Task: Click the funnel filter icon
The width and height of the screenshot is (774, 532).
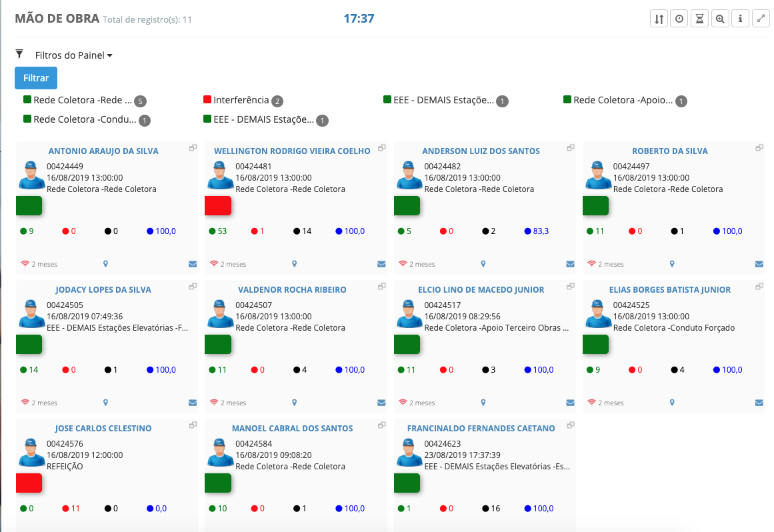Action: pos(19,54)
